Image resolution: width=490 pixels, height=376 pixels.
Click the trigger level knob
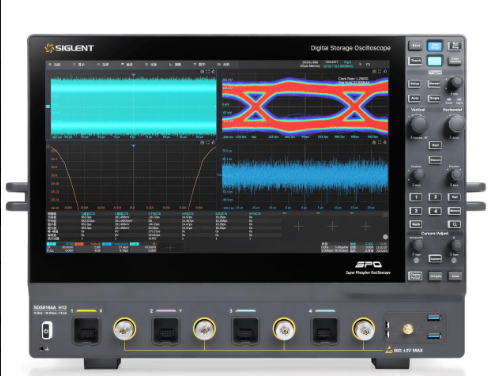(455, 82)
